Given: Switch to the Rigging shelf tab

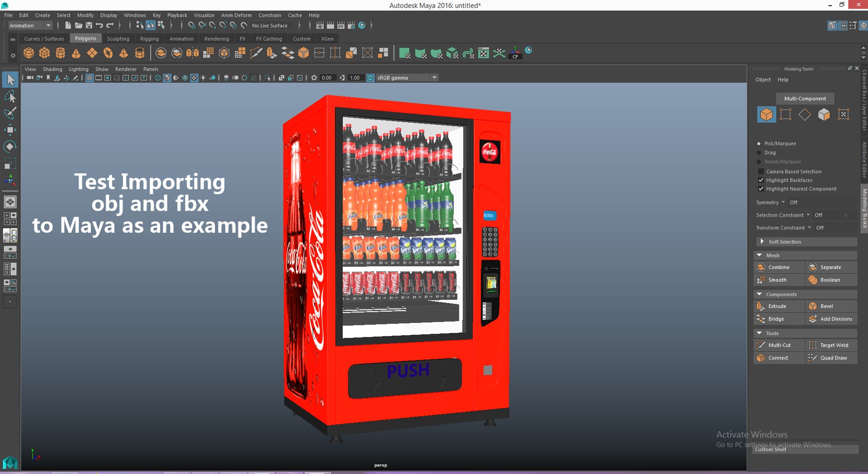Looking at the screenshot, I should (149, 39).
